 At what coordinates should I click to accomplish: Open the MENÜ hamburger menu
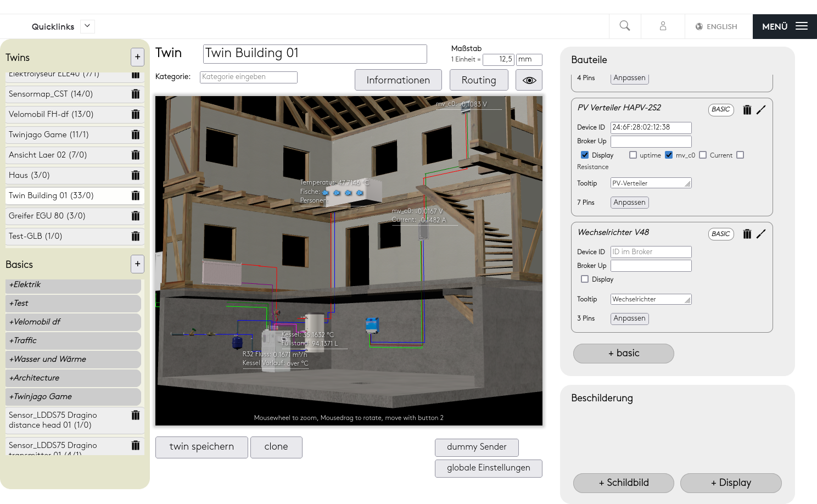785,26
